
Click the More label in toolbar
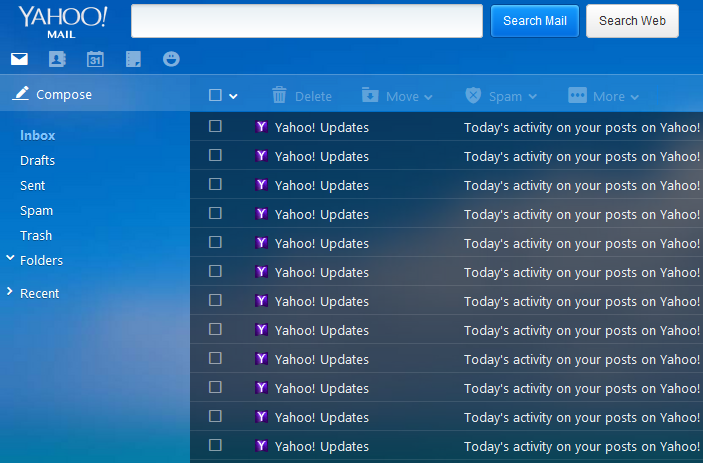(x=609, y=96)
